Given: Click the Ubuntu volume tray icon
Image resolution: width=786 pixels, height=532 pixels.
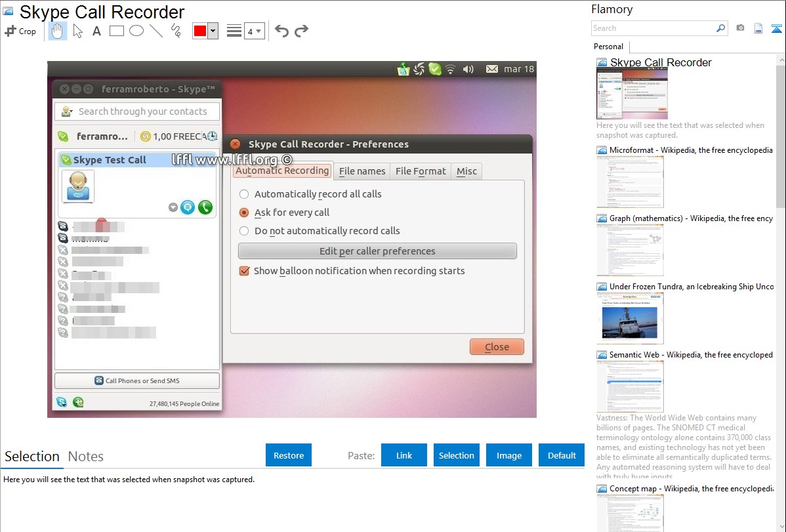Looking at the screenshot, I should (x=468, y=69).
